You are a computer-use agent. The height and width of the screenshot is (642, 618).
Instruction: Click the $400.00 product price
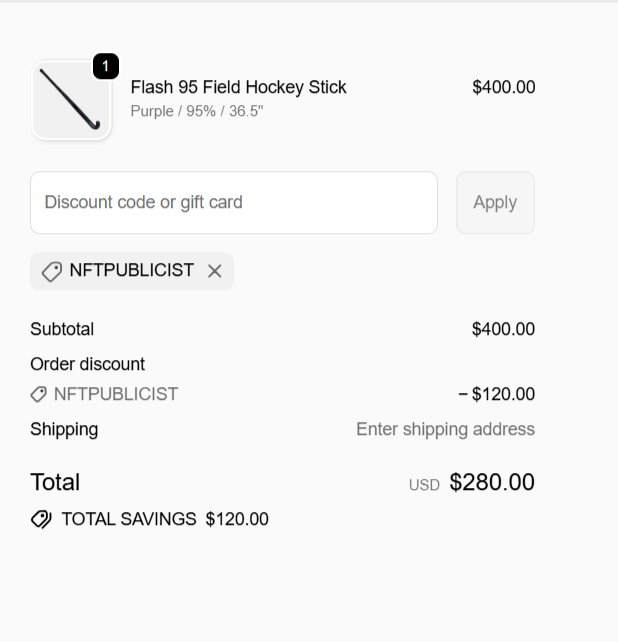coord(503,87)
